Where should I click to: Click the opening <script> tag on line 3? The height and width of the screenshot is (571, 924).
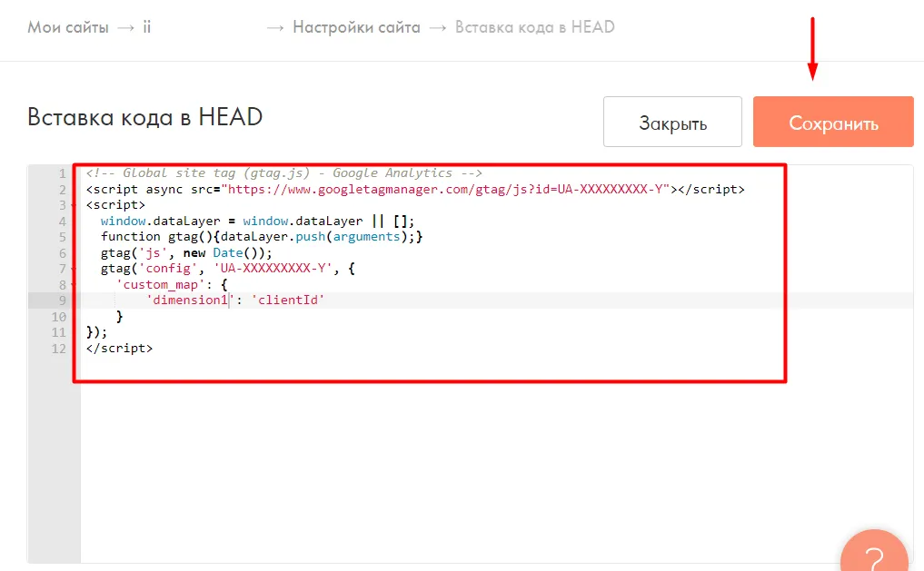tap(115, 205)
